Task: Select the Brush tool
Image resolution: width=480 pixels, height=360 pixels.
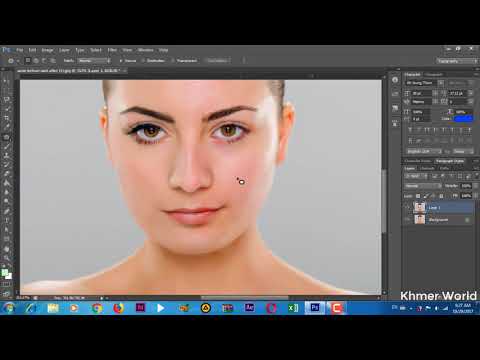Action: tap(6, 146)
